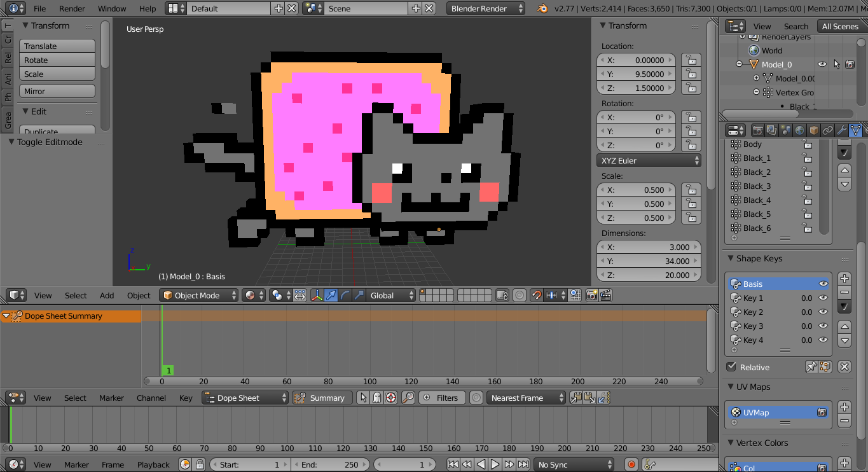Open the Window menu
Screen dimensions: 868x472
(112, 8)
